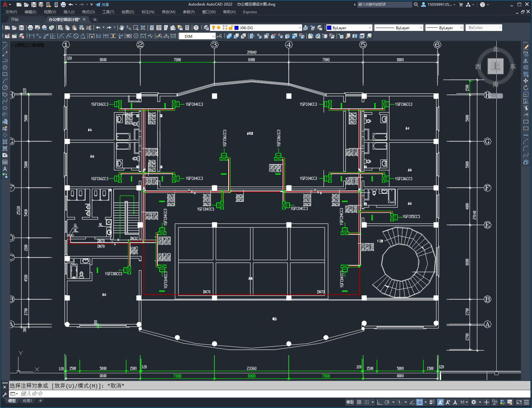This screenshot has width=532, height=408.
Task: Click the Tolerance tool icon
Action: pos(129,36)
